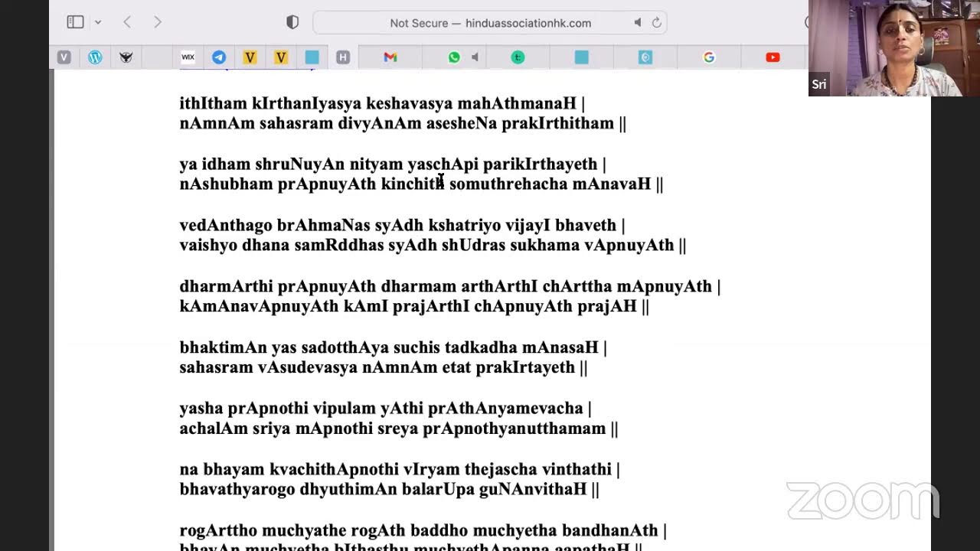Switch to the Telegram tab
The height and width of the screenshot is (551, 980).
click(x=219, y=57)
